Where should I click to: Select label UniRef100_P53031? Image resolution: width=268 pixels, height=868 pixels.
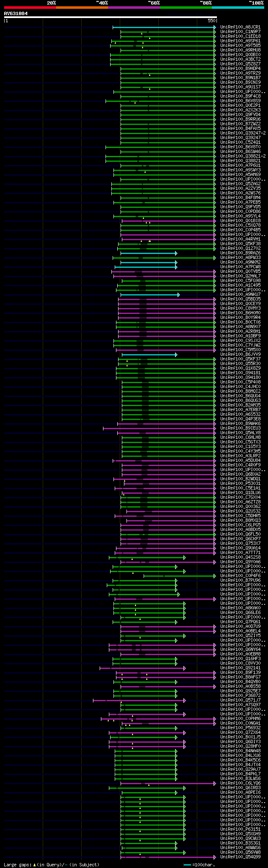[240, 484]
